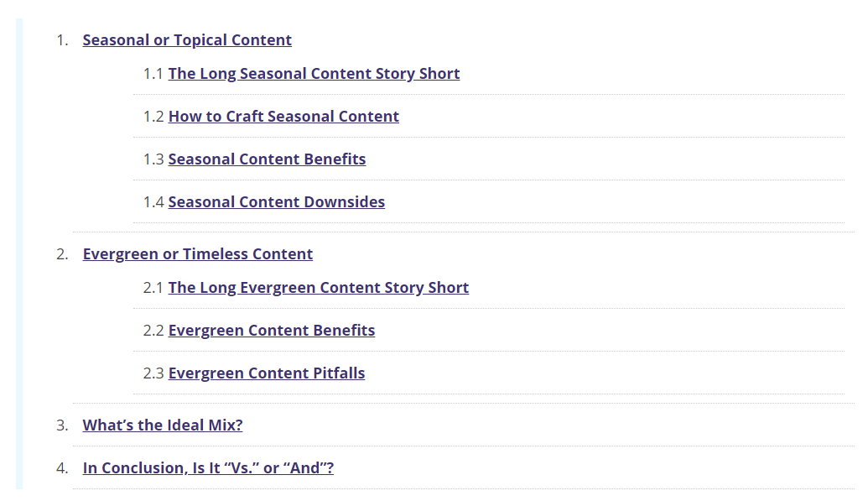The width and height of the screenshot is (868, 501).
Task: Open The Long Seasonal Content Story Short link
Action: pyautogui.click(x=314, y=73)
